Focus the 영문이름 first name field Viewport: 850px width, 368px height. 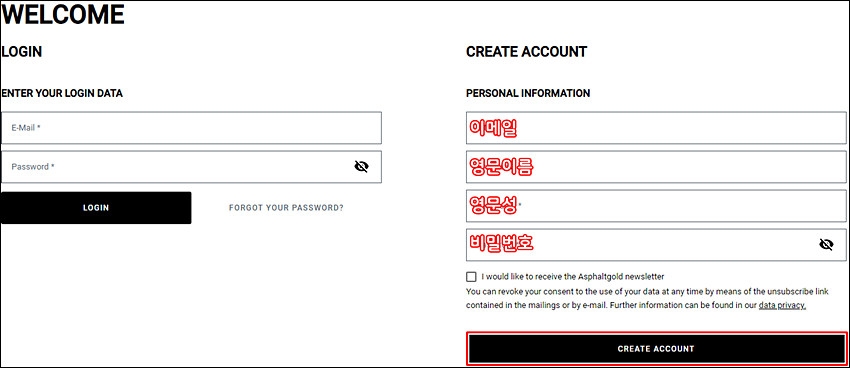(656, 167)
